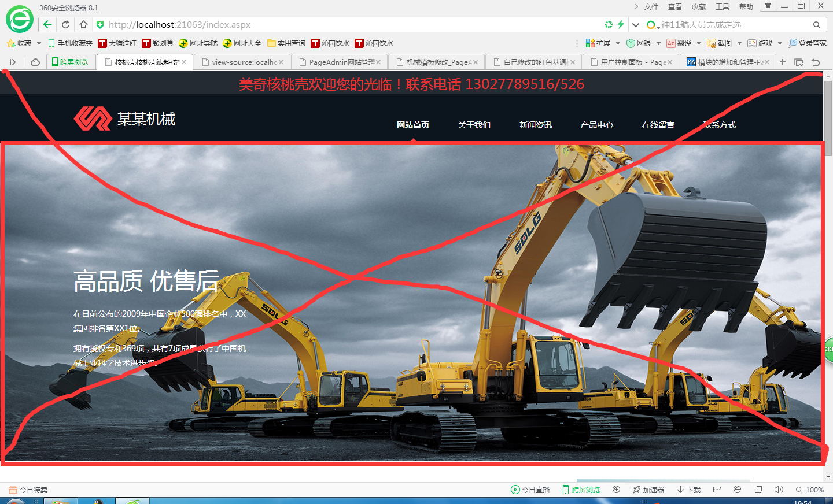This screenshot has width=833, height=504.
Task: Open the 产品中心 navigation link
Action: click(596, 125)
